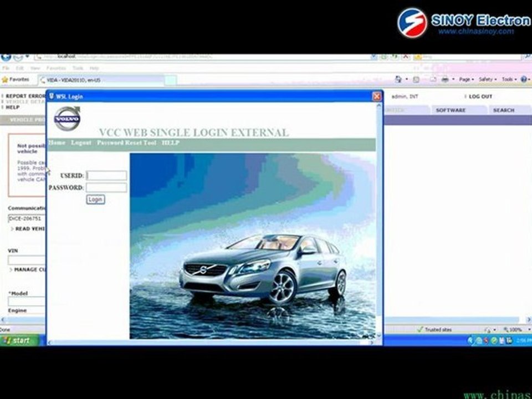Click the red system tray icon

[487, 340]
